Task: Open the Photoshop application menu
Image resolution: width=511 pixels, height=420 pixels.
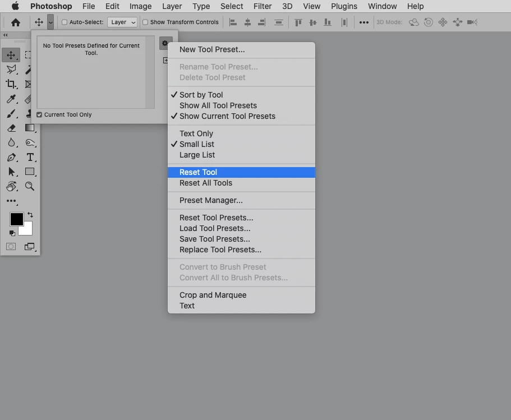Action: coord(51,6)
